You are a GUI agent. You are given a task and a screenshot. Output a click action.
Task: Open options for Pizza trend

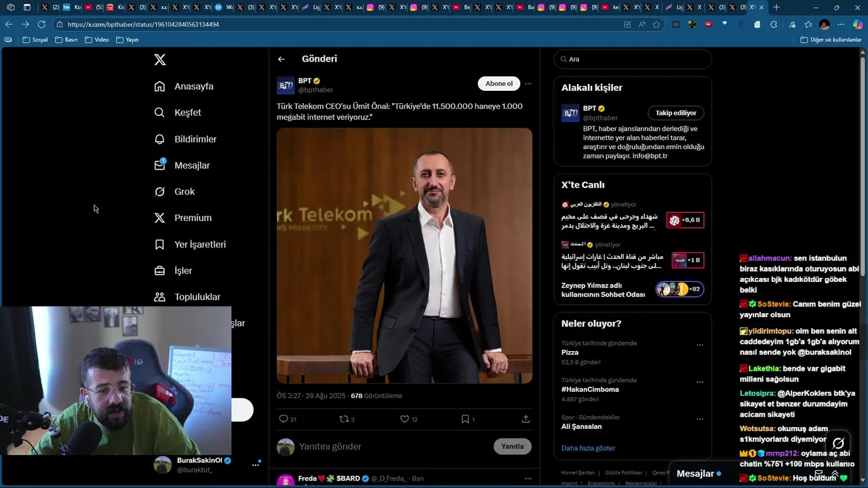pyautogui.click(x=700, y=345)
